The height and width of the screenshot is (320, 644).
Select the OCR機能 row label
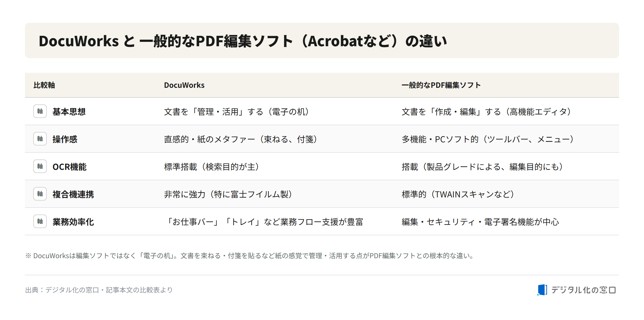pos(69,167)
